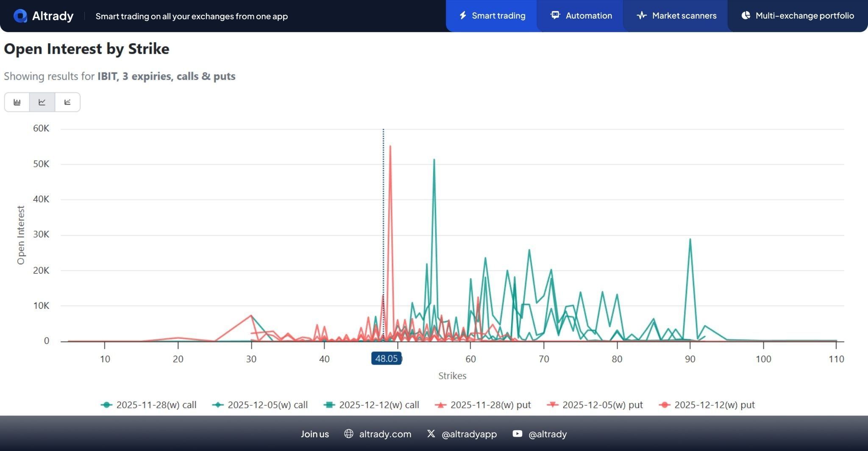Click the 48.05 strike price marker

click(386, 359)
